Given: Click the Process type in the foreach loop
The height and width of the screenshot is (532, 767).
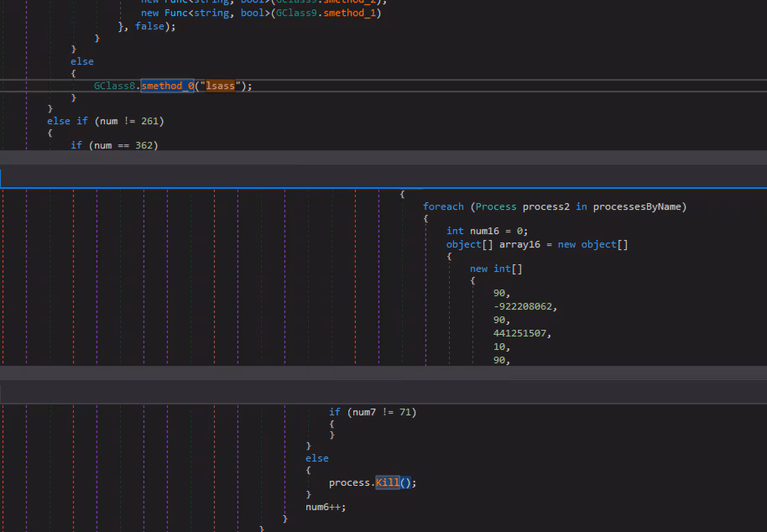Looking at the screenshot, I should (497, 206).
